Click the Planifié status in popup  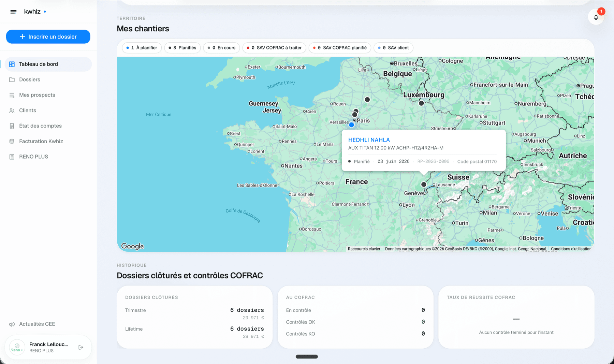(359, 162)
